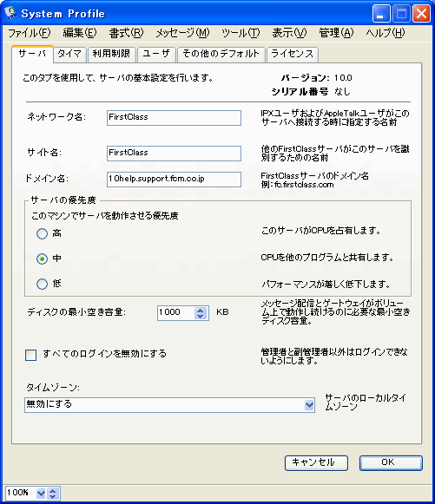The width and height of the screenshot is (435, 504).
Task: Open the 100% zoom dropdown arrow
Action: tap(41, 493)
